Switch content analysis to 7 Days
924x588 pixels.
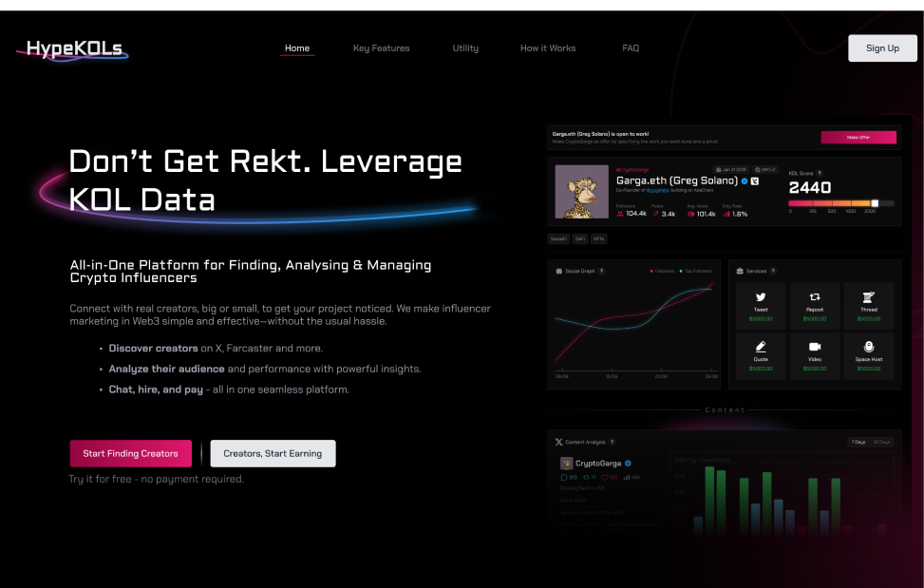pos(858,442)
